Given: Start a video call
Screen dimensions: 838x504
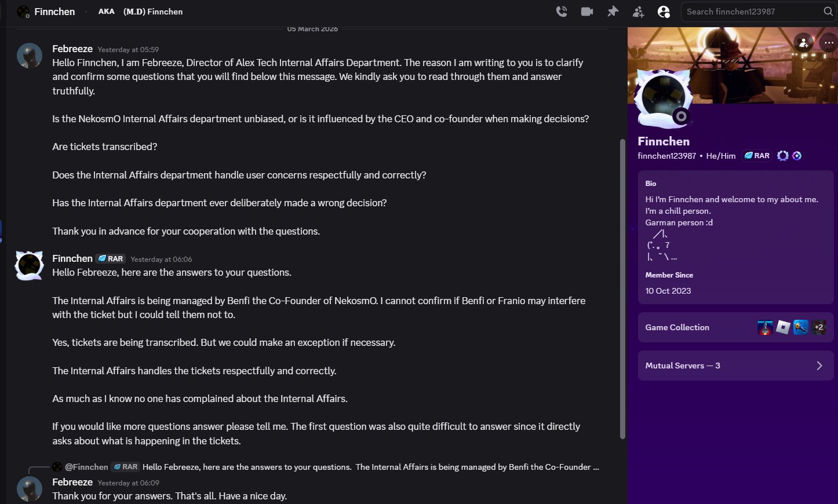Looking at the screenshot, I should click(586, 12).
